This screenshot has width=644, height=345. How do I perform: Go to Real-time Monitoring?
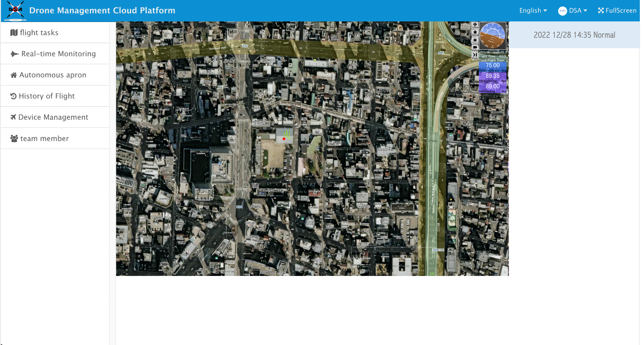coord(58,54)
